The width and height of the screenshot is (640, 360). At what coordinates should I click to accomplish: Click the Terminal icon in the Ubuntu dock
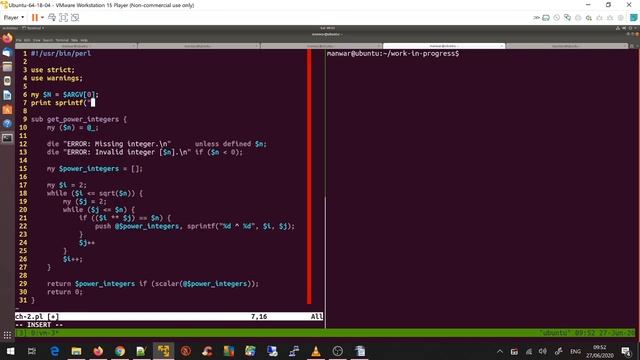click(x=7, y=138)
